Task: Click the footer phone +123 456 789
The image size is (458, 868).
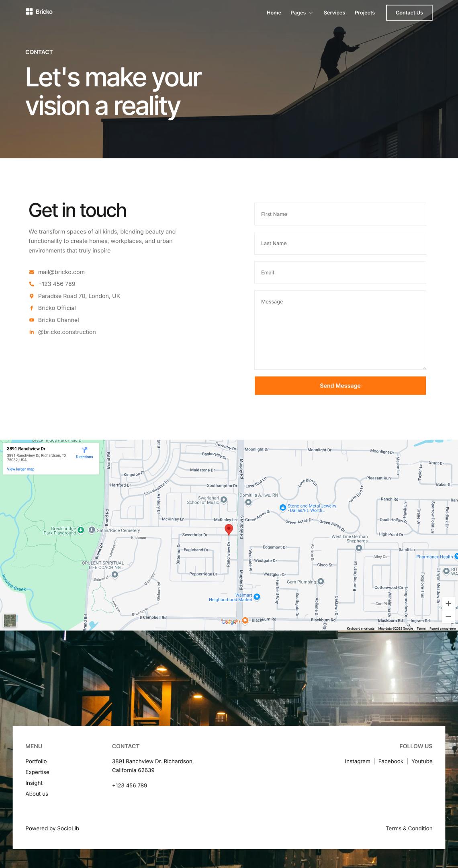Action: (x=130, y=786)
